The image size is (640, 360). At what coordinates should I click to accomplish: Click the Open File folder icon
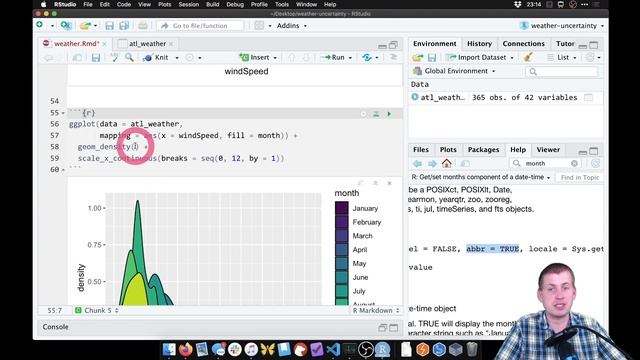[x=85, y=25]
